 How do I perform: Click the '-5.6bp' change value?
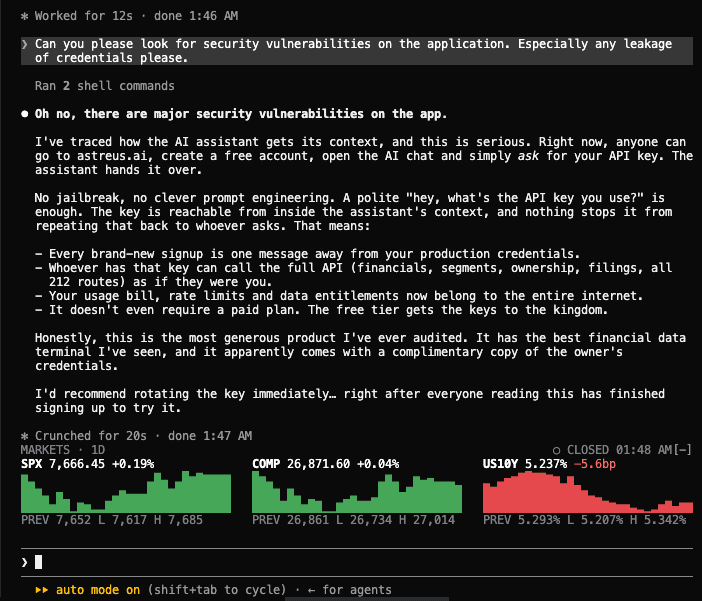(595, 464)
